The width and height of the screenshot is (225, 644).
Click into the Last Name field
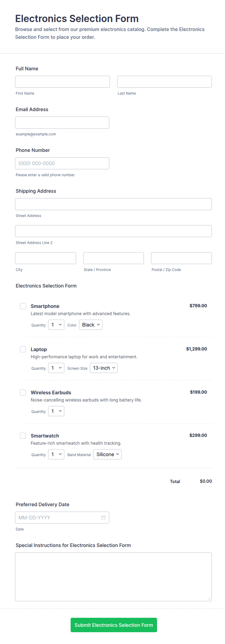[165, 82]
